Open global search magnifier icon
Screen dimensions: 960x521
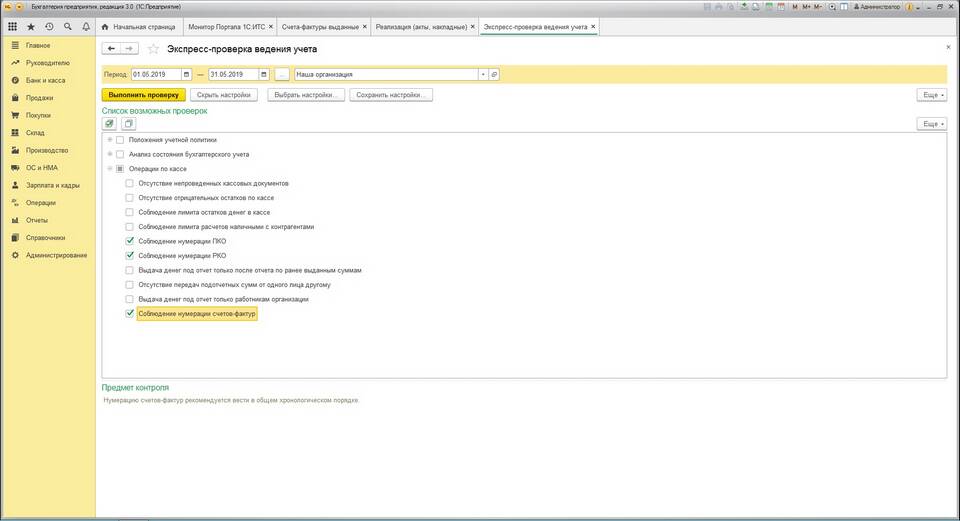[x=67, y=27]
